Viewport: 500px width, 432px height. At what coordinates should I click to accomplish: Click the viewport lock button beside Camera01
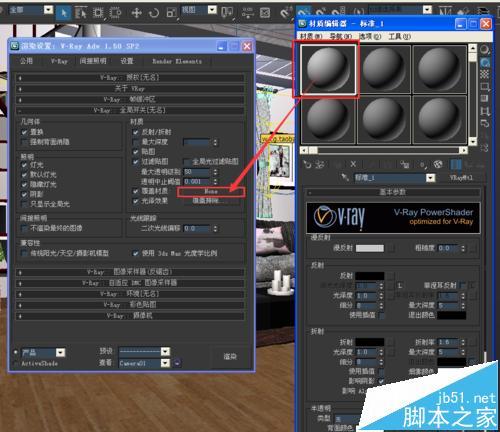[x=177, y=363]
